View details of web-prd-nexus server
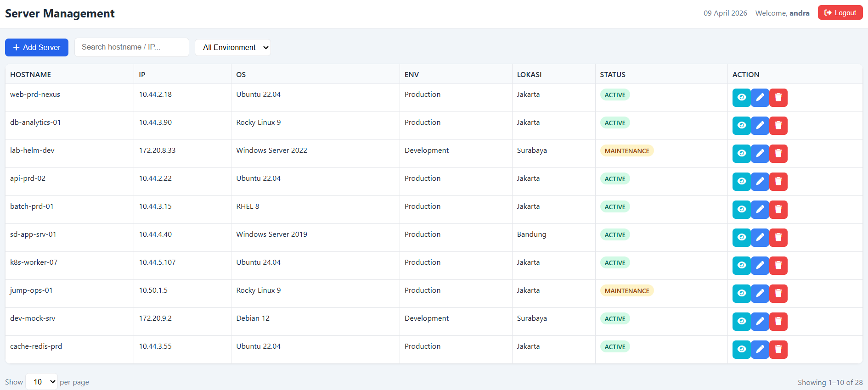The height and width of the screenshot is (390, 868). 741,98
